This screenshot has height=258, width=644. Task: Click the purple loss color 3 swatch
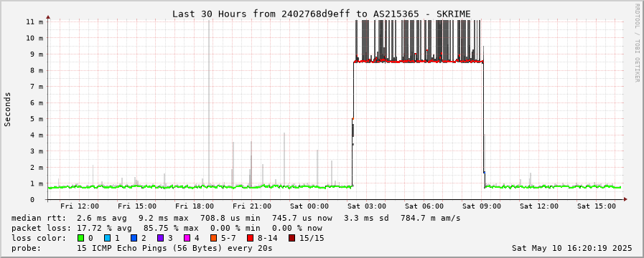click(x=160, y=238)
